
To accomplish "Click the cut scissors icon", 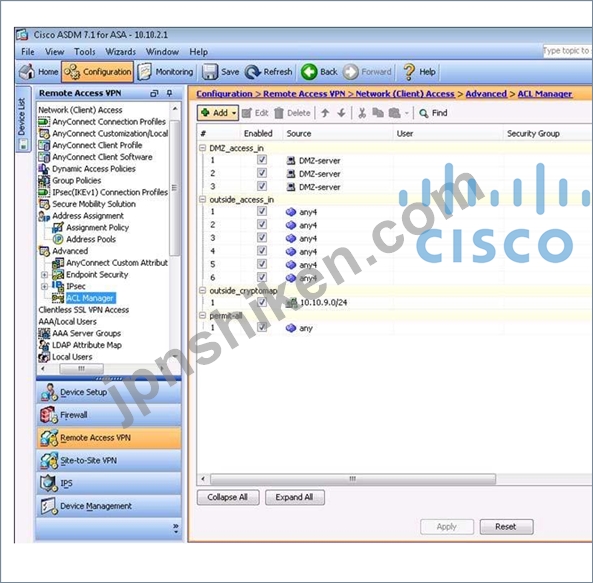I will coord(362,113).
